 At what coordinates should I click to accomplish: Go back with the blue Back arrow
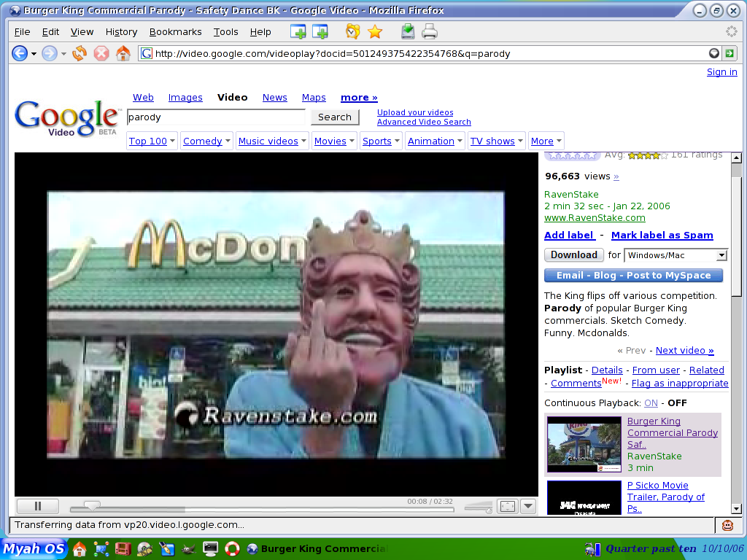pos(20,53)
